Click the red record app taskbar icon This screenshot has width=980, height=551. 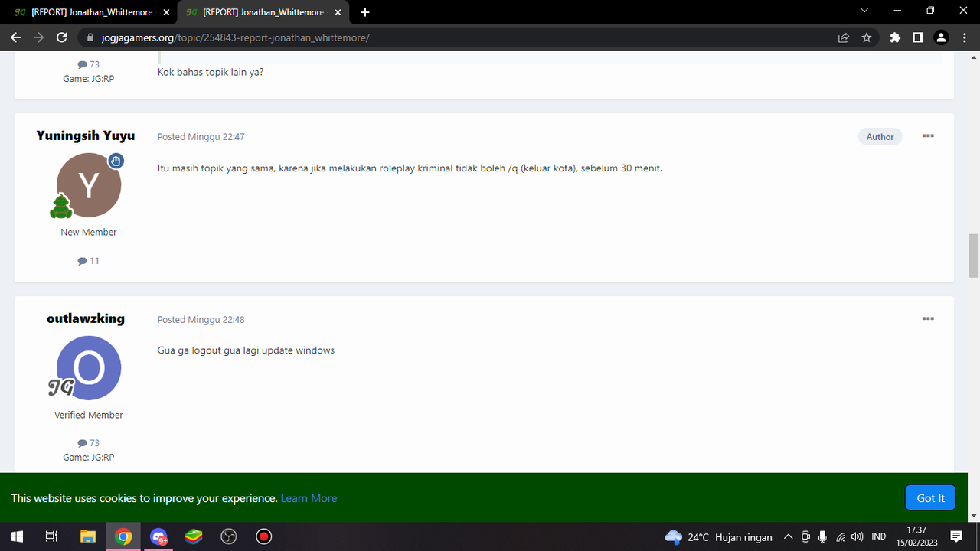[264, 536]
